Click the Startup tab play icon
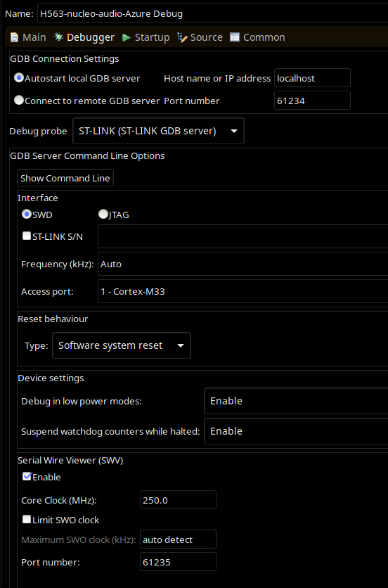388x588 pixels. 127,37
